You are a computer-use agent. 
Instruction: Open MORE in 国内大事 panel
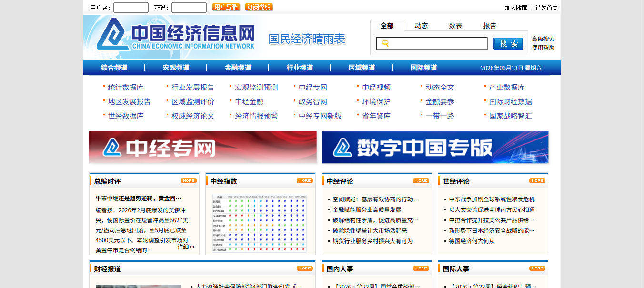click(421, 268)
